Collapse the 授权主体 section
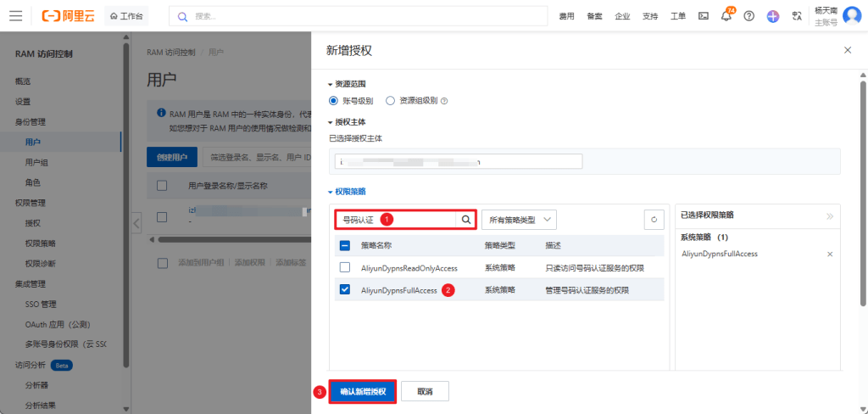 347,121
